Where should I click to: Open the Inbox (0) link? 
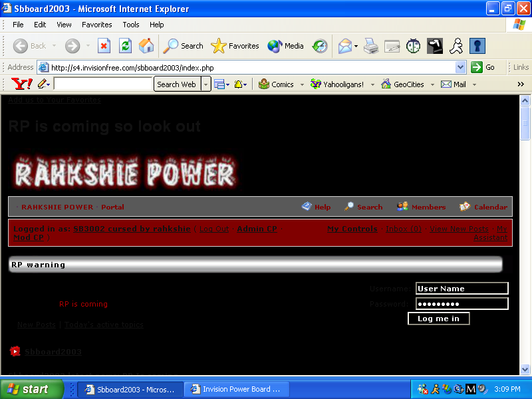pos(404,229)
